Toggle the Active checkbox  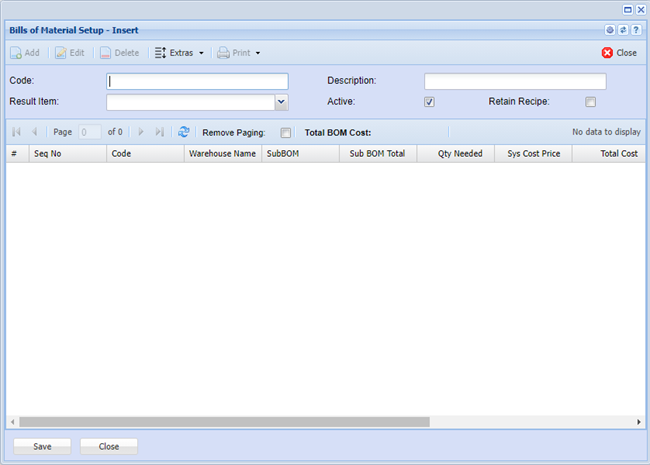click(x=429, y=102)
